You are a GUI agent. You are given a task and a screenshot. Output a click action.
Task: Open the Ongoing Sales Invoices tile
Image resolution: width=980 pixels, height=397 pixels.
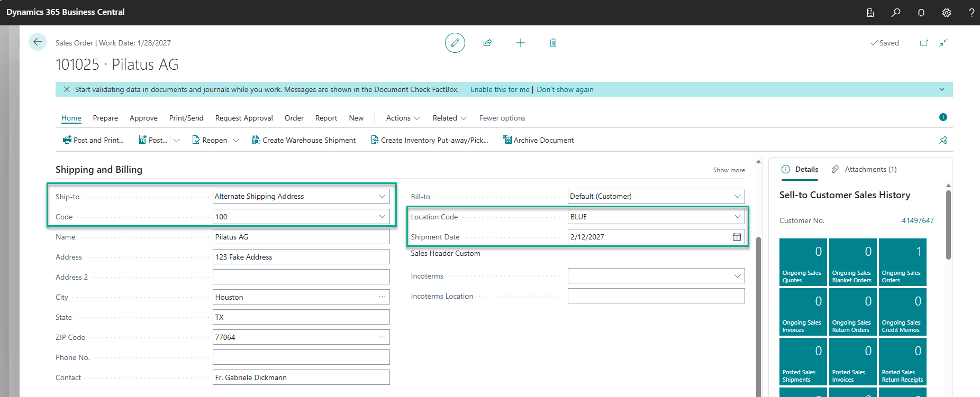803,312
